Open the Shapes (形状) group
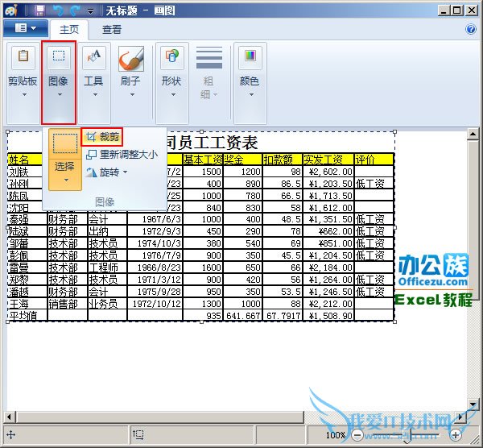The width and height of the screenshot is (483, 448). 171,81
